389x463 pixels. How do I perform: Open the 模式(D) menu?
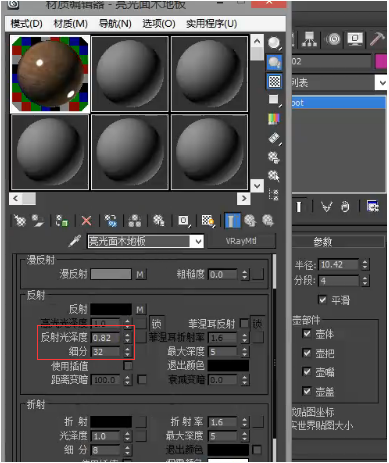tap(27, 24)
